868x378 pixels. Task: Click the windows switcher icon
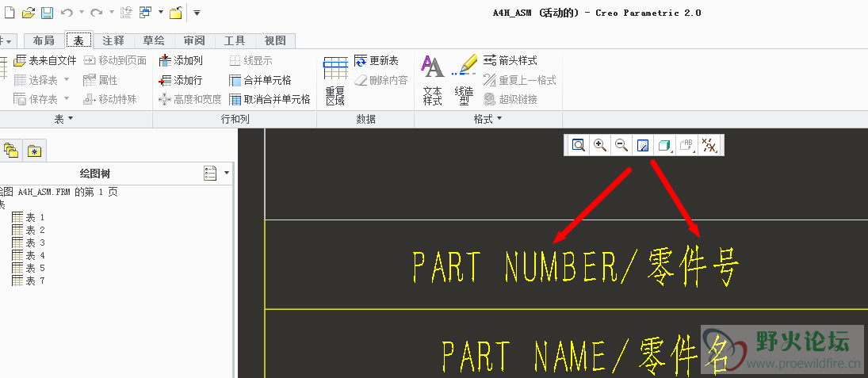tap(146, 12)
